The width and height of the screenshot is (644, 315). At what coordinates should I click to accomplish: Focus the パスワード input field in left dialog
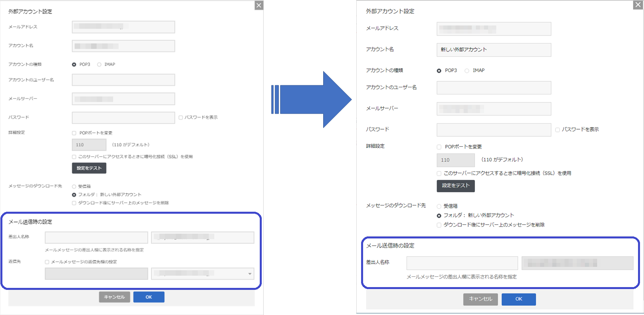coord(123,118)
